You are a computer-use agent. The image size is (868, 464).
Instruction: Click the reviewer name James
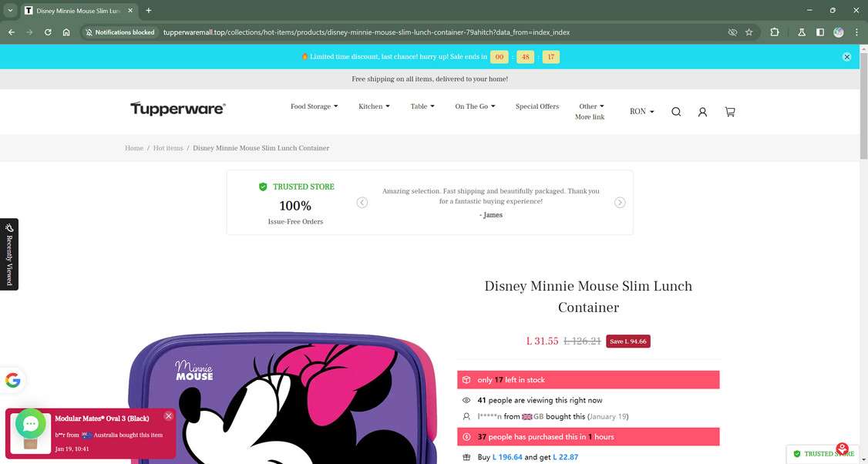pyautogui.click(x=491, y=215)
